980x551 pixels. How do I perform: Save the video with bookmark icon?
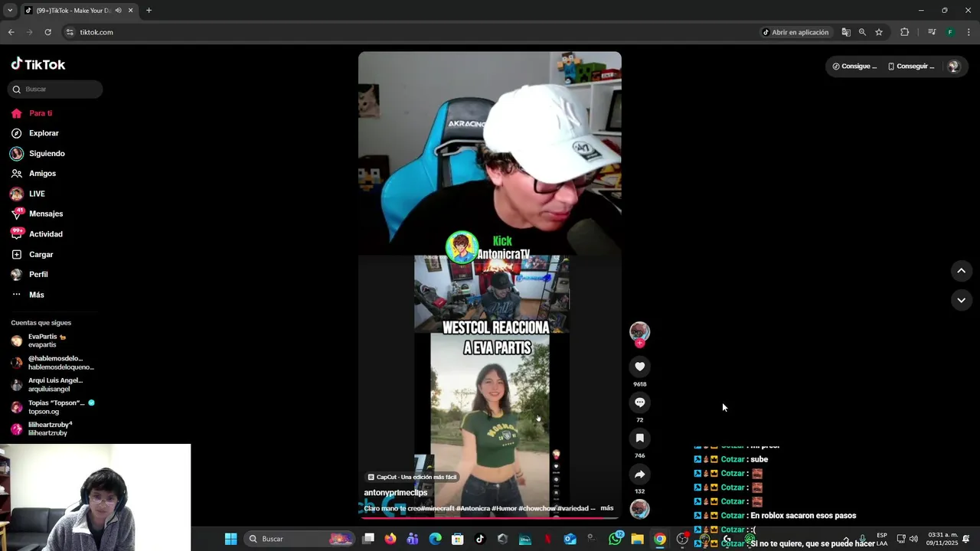pyautogui.click(x=640, y=438)
